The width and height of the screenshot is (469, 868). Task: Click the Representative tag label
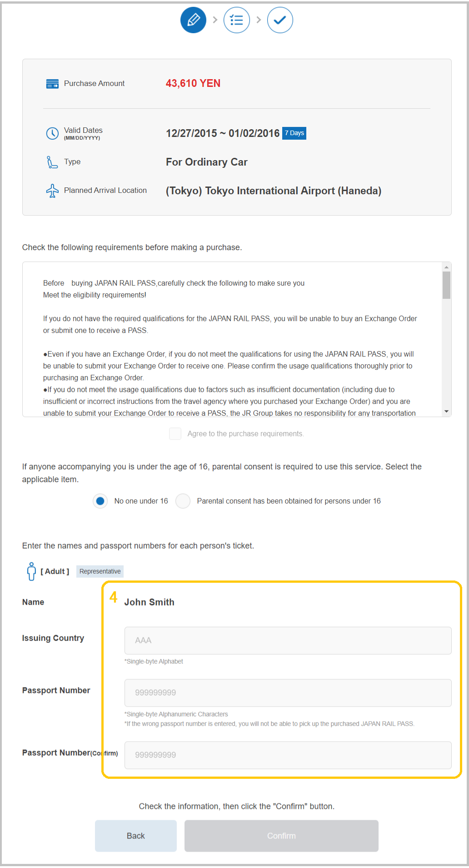100,571
